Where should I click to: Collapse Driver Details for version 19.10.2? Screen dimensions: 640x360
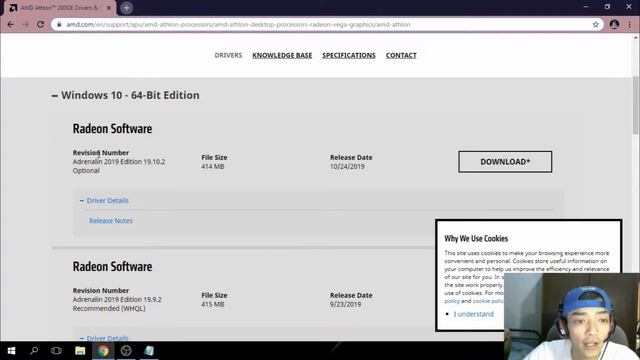pyautogui.click(x=104, y=200)
